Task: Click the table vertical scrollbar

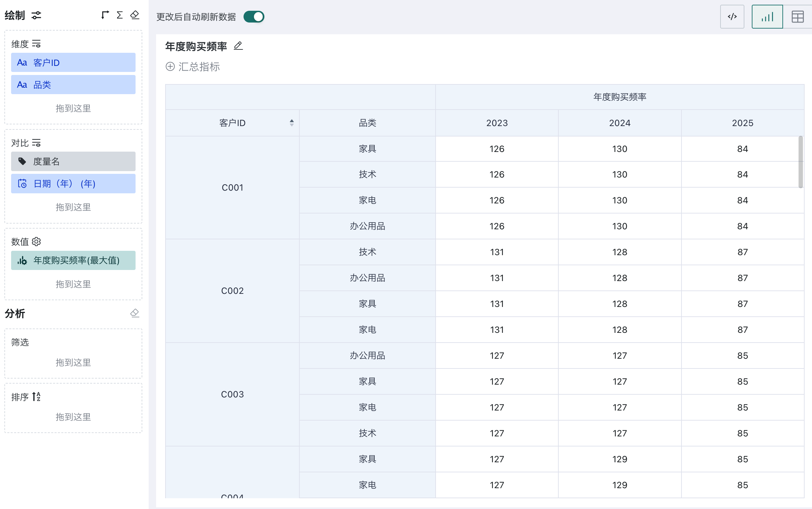Action: pyautogui.click(x=801, y=162)
